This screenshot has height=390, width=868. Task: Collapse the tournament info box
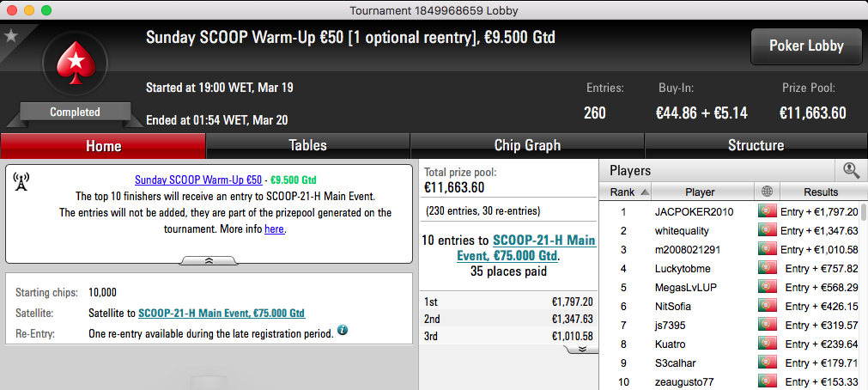point(209,261)
